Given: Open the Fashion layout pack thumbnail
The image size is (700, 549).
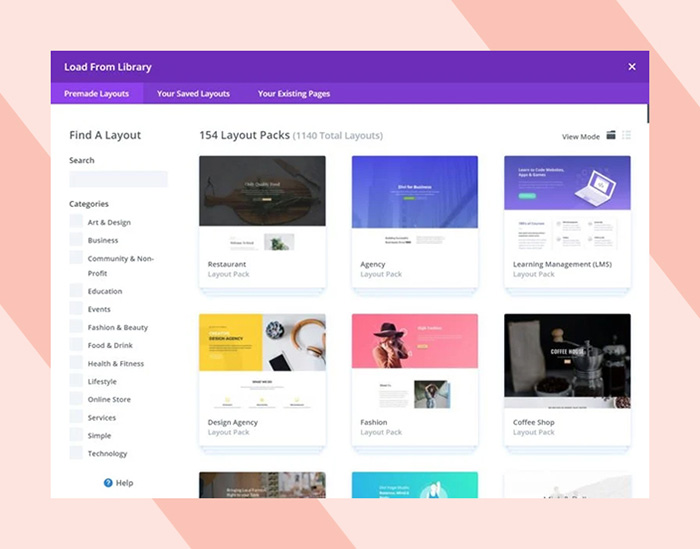Looking at the screenshot, I should tap(415, 362).
